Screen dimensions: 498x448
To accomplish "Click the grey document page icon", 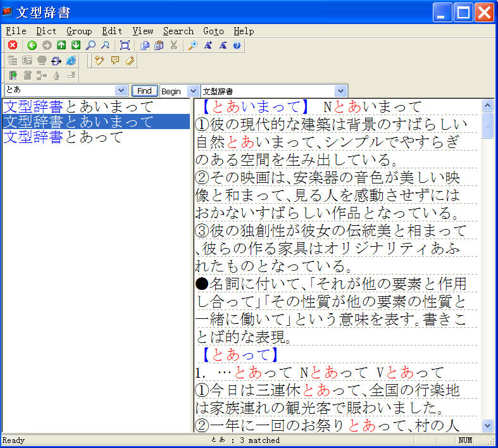I will pos(27,75).
